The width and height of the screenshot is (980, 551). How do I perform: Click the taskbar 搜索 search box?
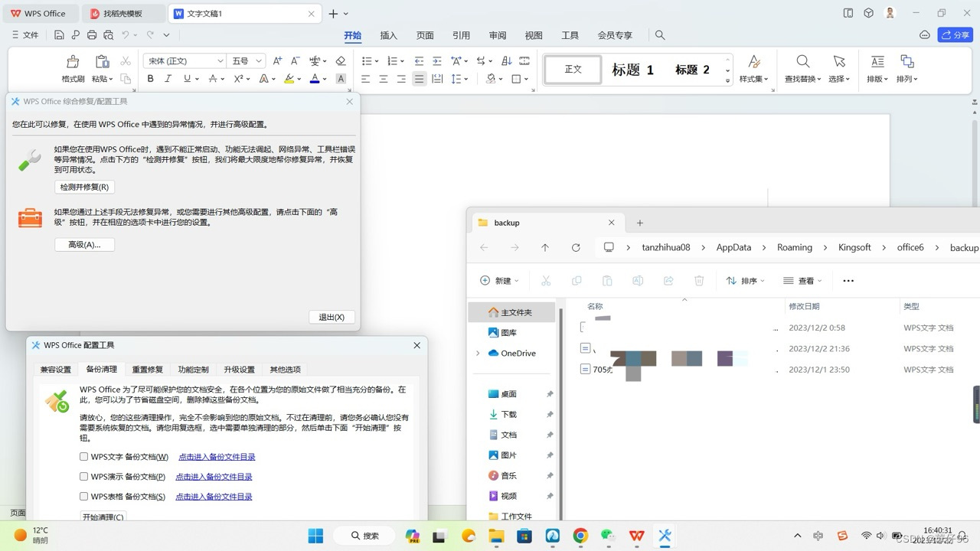point(365,536)
